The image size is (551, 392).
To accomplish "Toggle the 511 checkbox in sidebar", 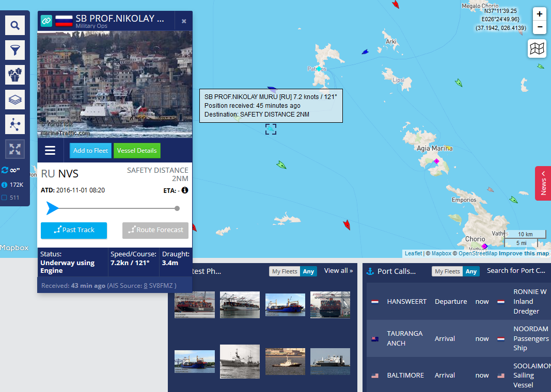I will (5, 197).
